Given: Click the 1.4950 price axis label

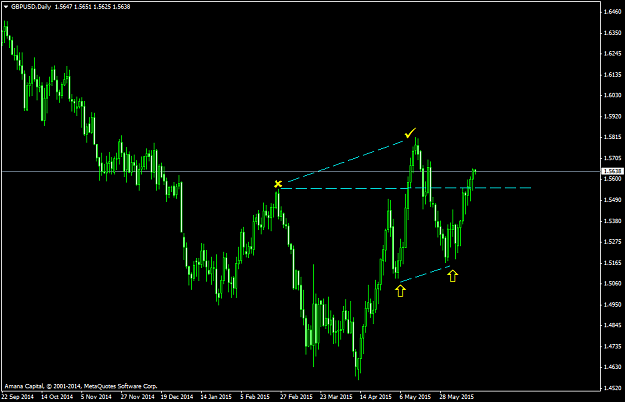Looking at the screenshot, I should coord(612,304).
